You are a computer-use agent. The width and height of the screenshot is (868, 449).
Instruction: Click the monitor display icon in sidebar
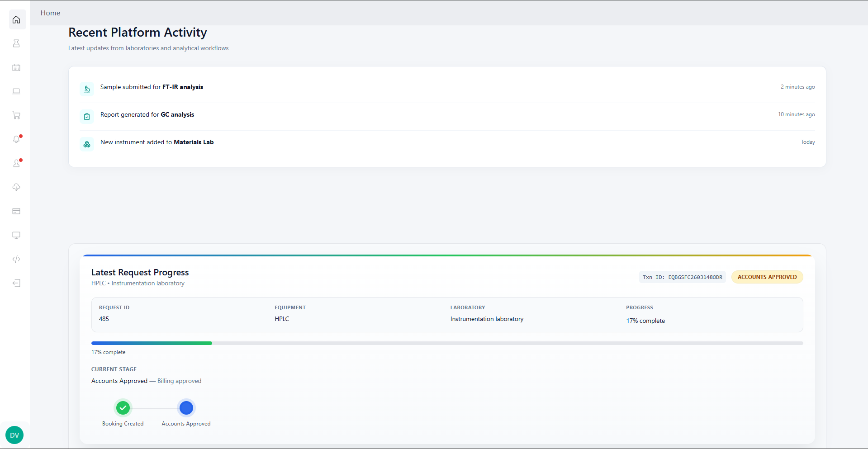tap(16, 235)
